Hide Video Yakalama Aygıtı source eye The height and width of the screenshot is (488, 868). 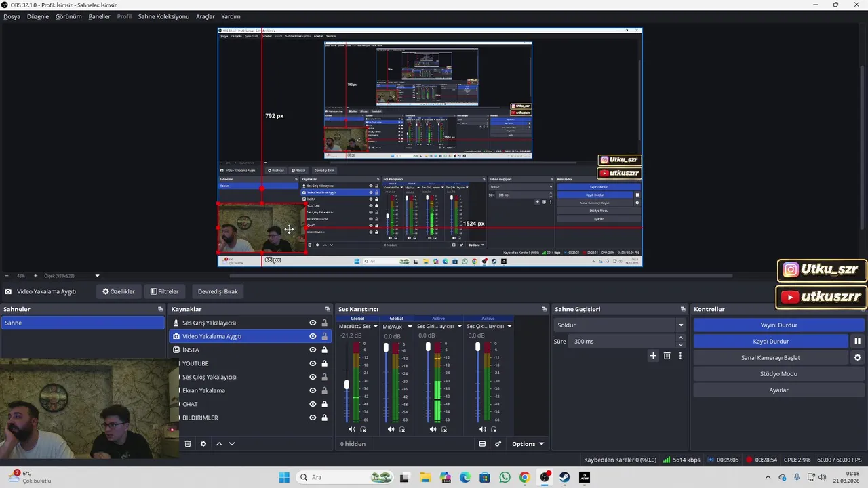pyautogui.click(x=313, y=336)
